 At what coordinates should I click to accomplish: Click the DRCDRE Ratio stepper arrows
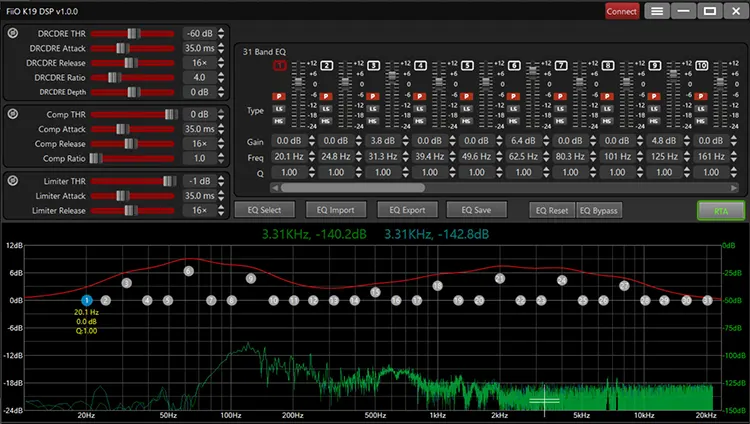click(x=221, y=78)
